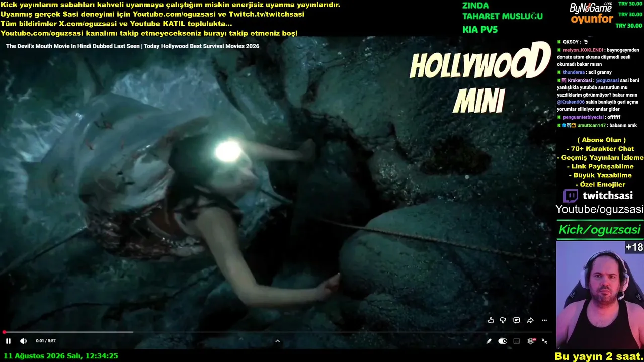Click the '- Geçmiş Yayınları İzleme' line
This screenshot has width=644, height=362.
[x=600, y=158]
